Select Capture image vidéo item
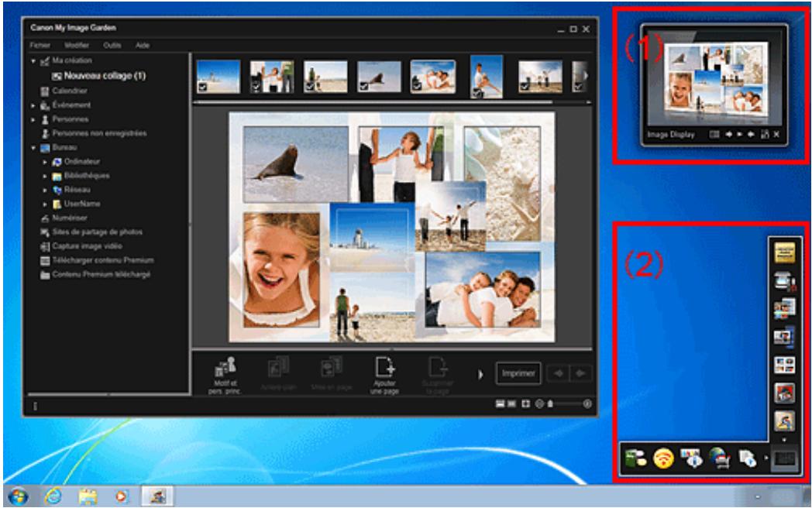812x508 pixels. point(87,246)
